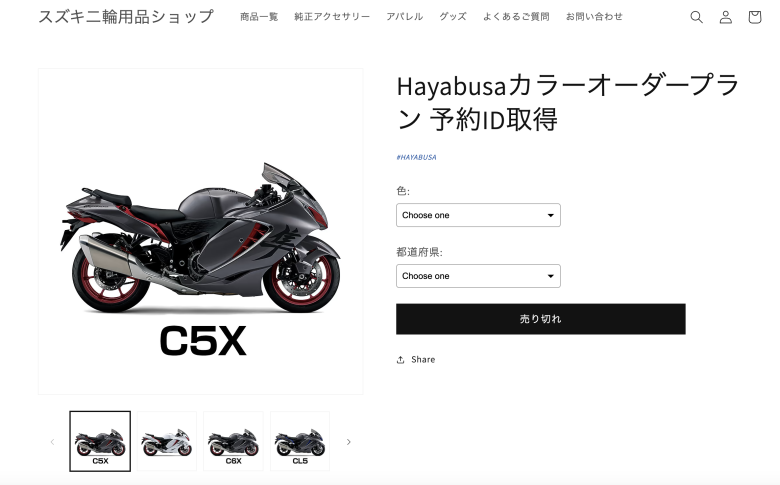Follow the #HAYABUSA tag link
The width and height of the screenshot is (780, 485).
pos(416,157)
